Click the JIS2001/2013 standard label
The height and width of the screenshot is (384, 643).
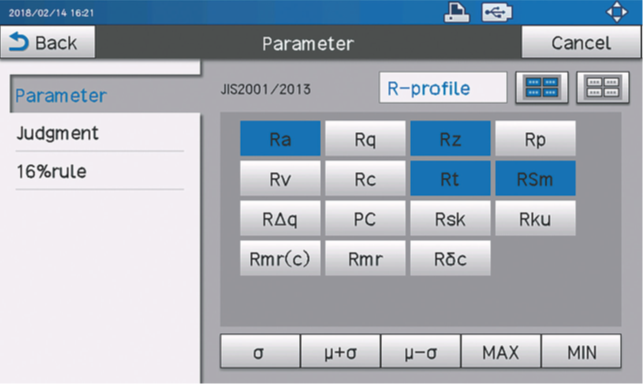coord(266,89)
